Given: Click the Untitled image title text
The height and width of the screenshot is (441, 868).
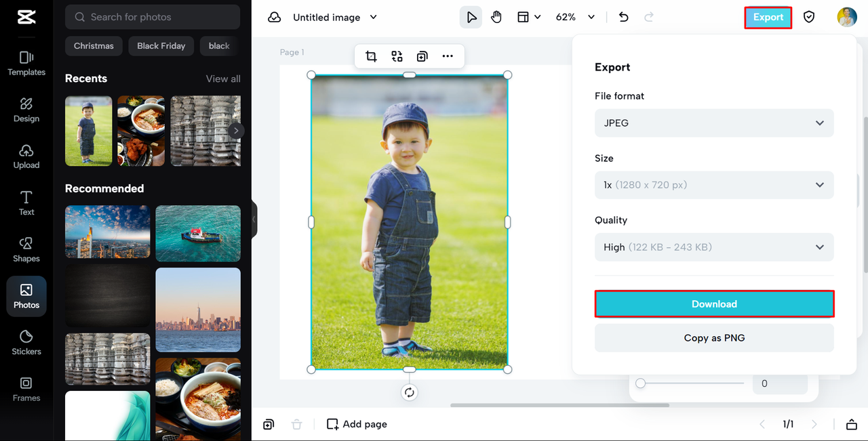Looking at the screenshot, I should [x=326, y=17].
